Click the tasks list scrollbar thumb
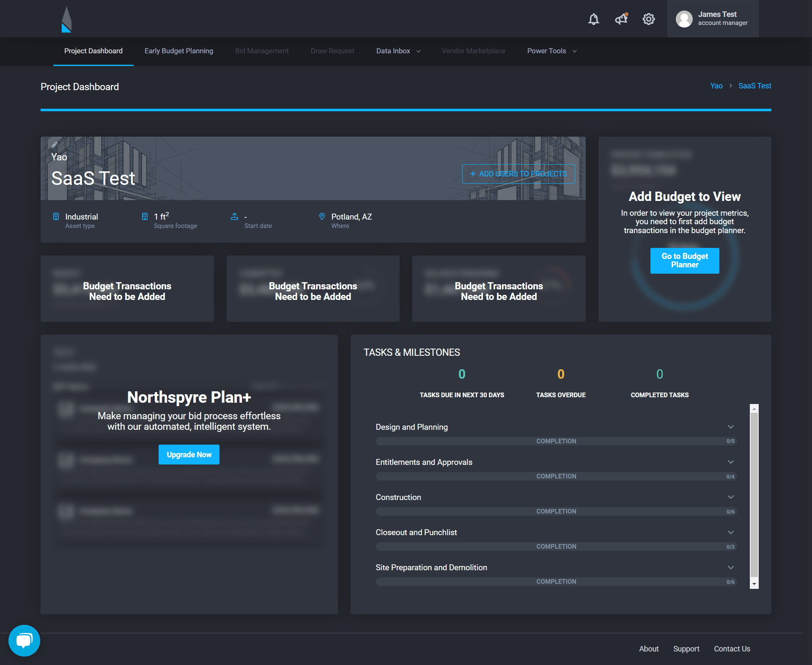 click(x=754, y=495)
